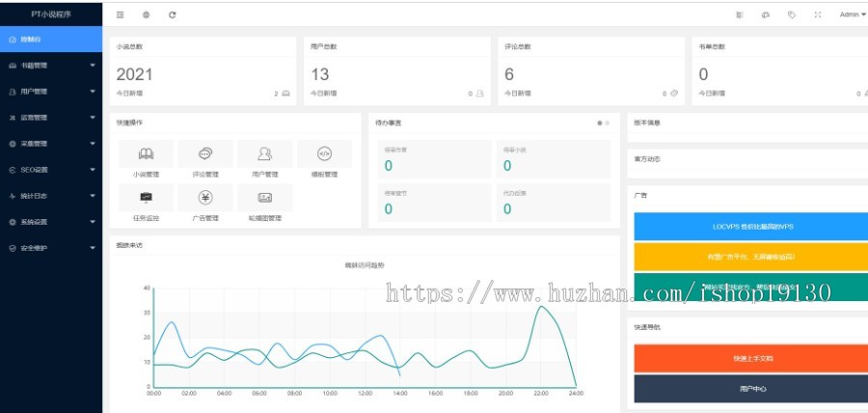Image resolution: width=868 pixels, height=413 pixels.
Task: Open 广告管理 yen icon shortcut
Action: click(205, 198)
